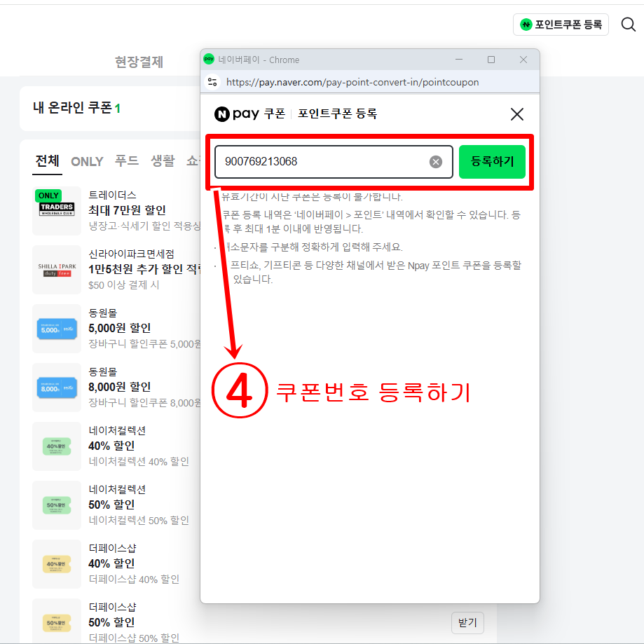The image size is (644, 644).
Task: Close the Npay coupon registration panel
Action: [517, 114]
